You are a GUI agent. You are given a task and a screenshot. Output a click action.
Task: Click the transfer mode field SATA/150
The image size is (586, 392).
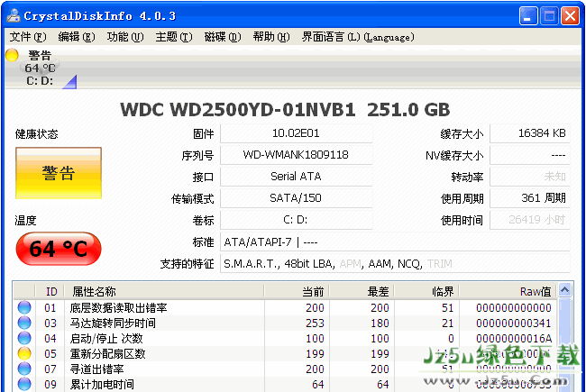click(x=297, y=198)
